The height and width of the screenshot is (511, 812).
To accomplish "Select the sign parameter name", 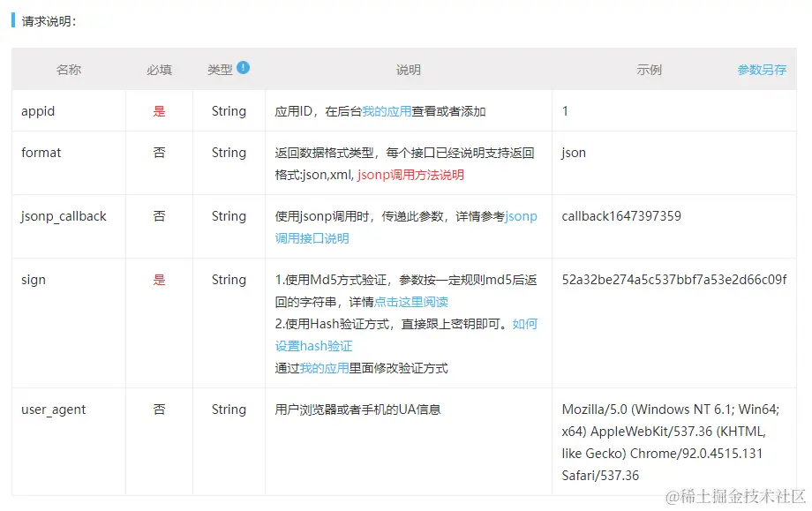I will click(34, 280).
